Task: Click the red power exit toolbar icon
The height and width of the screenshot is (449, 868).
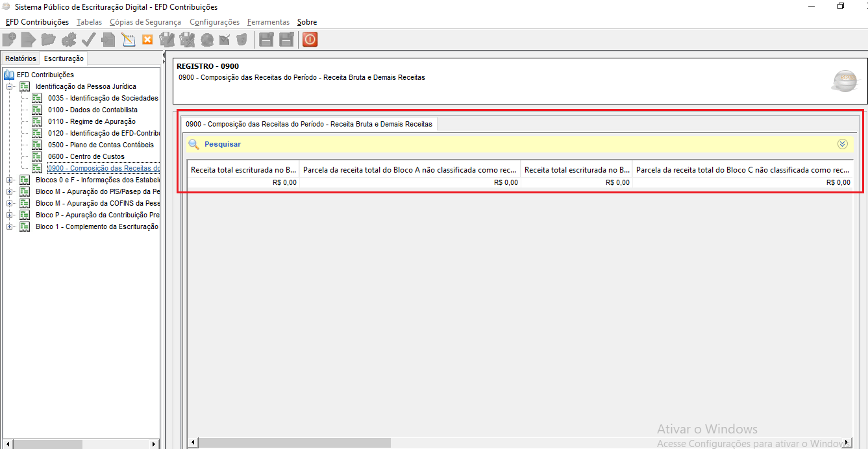Action: click(x=310, y=40)
